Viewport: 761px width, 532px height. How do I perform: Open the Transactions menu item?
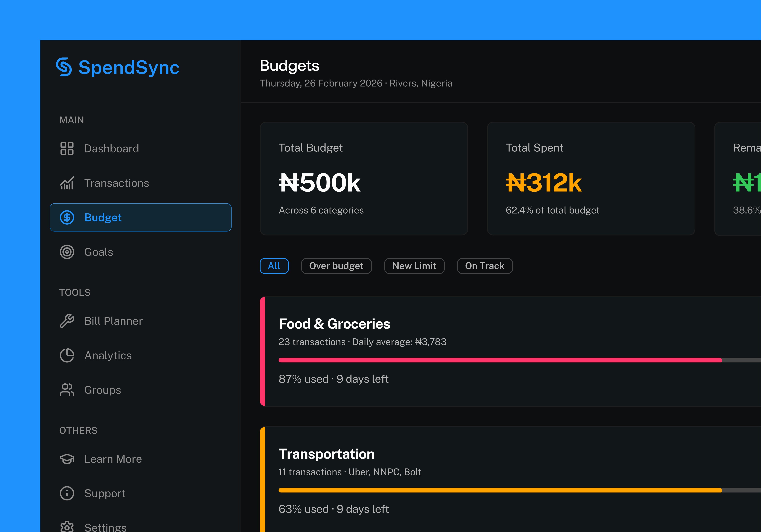(x=117, y=183)
